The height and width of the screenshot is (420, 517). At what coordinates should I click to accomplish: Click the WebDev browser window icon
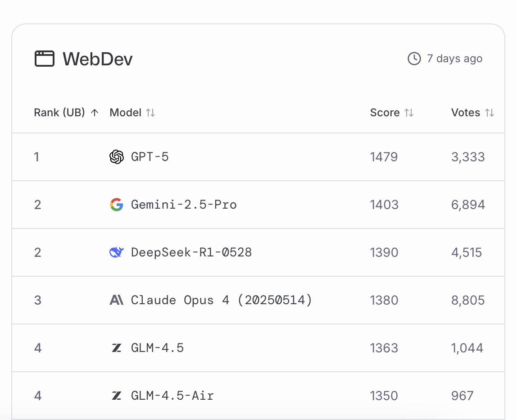click(45, 59)
